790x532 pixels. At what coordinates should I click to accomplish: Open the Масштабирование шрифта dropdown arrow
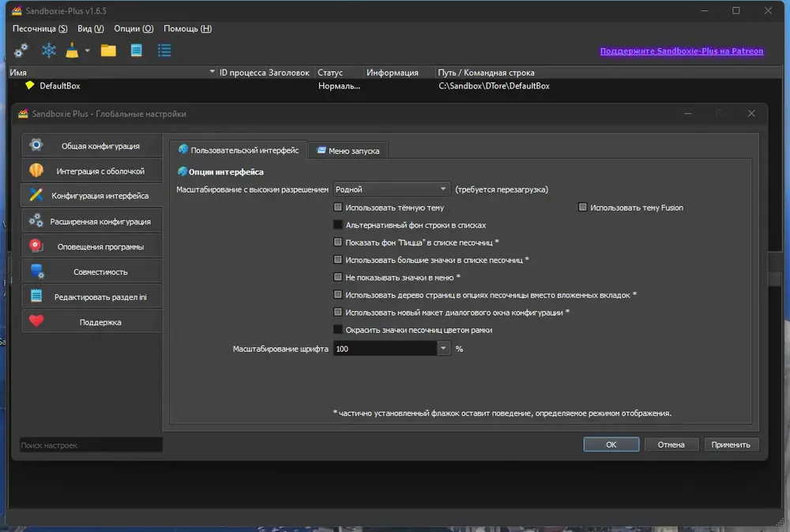(443, 348)
